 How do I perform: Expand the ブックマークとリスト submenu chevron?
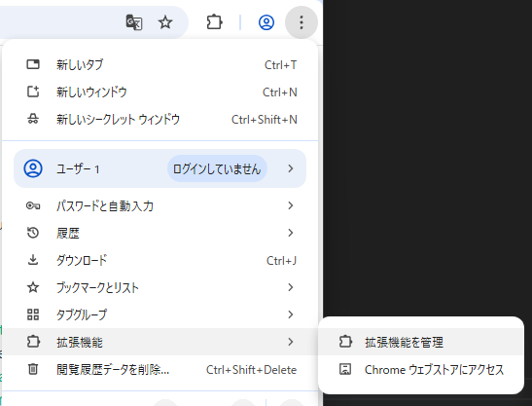[x=291, y=287]
